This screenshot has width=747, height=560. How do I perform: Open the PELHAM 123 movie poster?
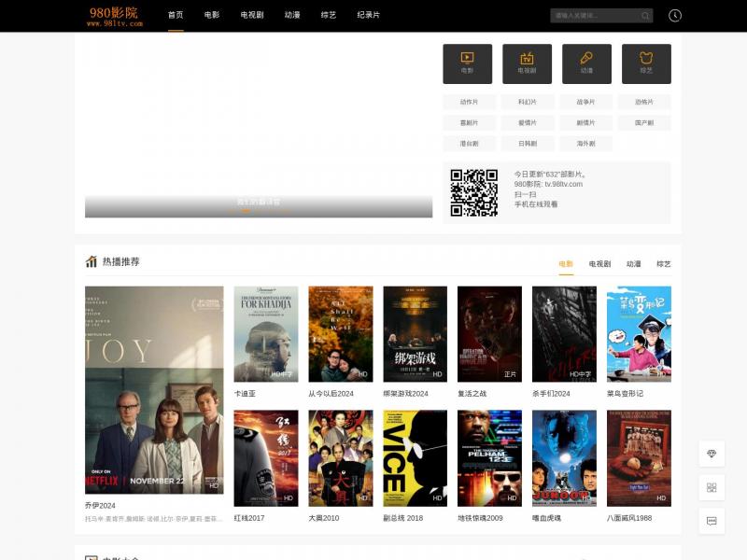pos(489,458)
